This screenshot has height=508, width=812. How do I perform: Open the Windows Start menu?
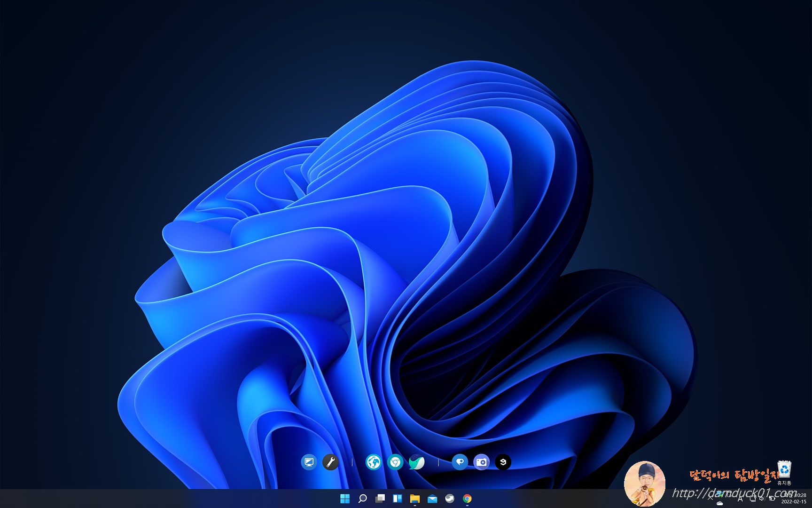point(345,499)
